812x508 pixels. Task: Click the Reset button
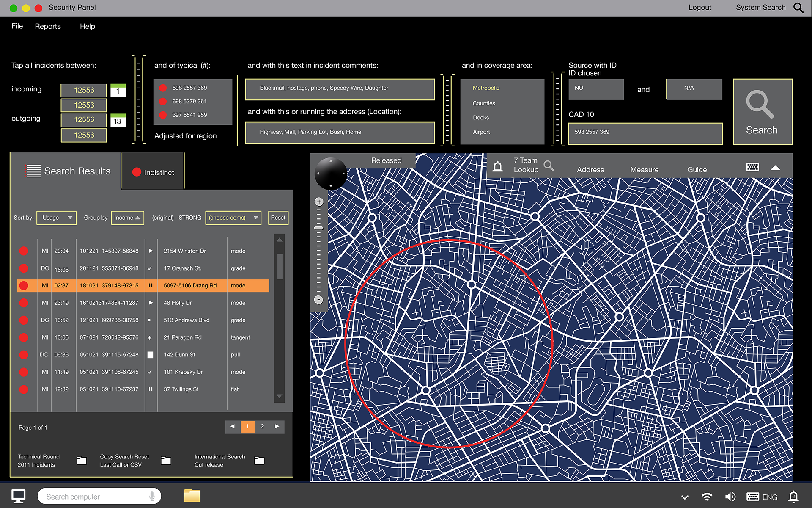(x=278, y=218)
